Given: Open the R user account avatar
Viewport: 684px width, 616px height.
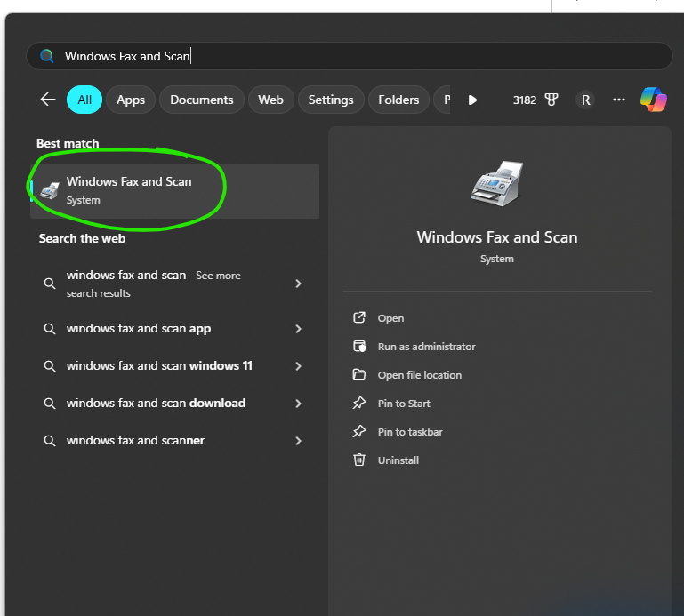Looking at the screenshot, I should [x=585, y=100].
